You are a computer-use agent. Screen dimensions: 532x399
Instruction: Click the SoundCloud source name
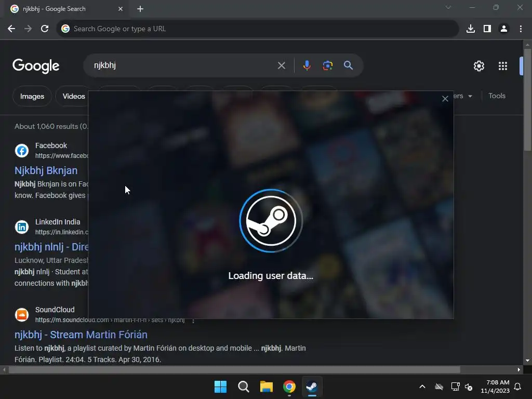pos(55,310)
